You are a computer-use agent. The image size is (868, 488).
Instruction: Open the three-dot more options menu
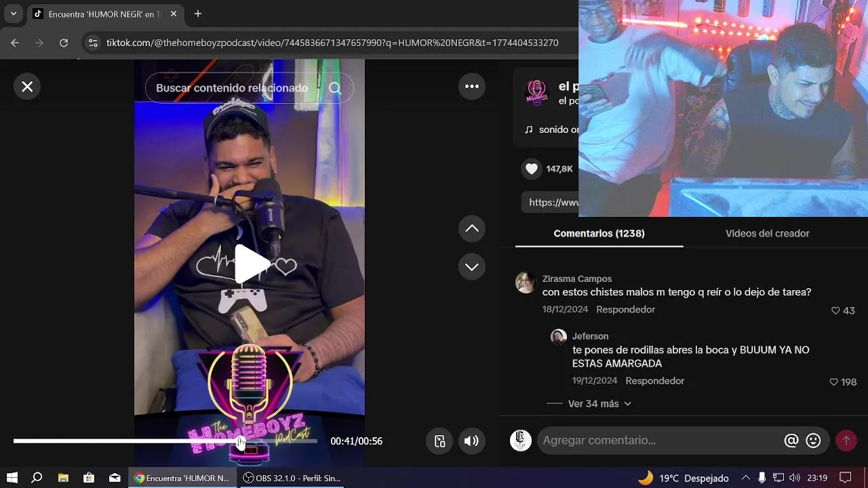(472, 87)
